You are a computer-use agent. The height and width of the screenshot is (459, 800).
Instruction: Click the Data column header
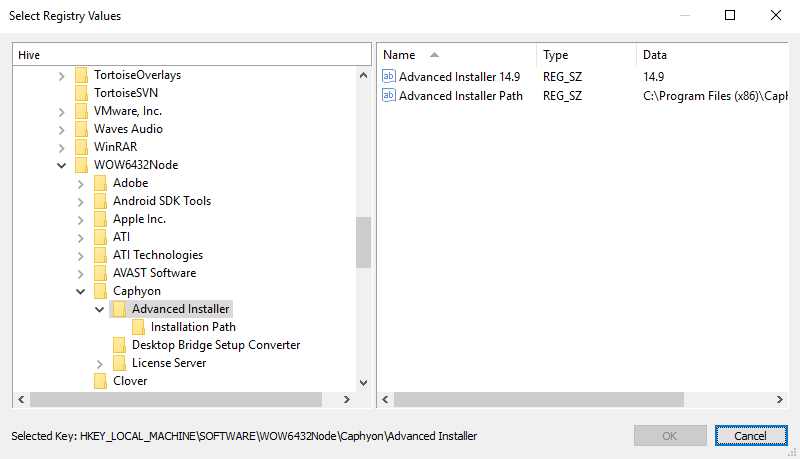coord(712,55)
